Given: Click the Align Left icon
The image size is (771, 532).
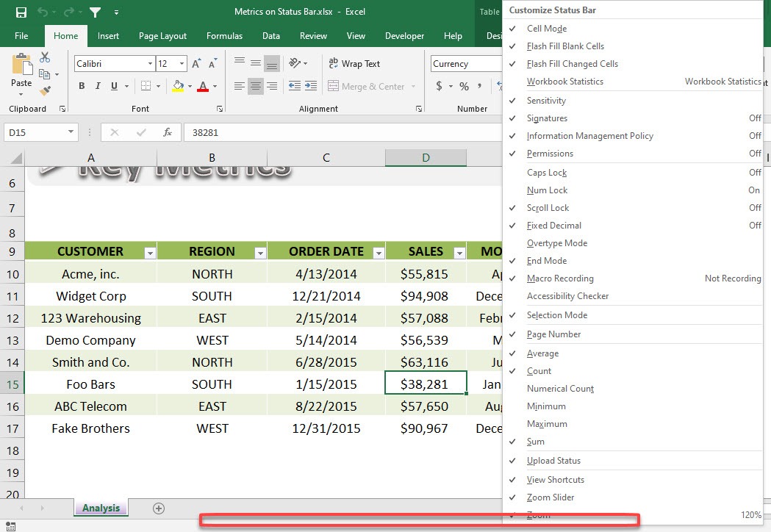Looking at the screenshot, I should [240, 86].
